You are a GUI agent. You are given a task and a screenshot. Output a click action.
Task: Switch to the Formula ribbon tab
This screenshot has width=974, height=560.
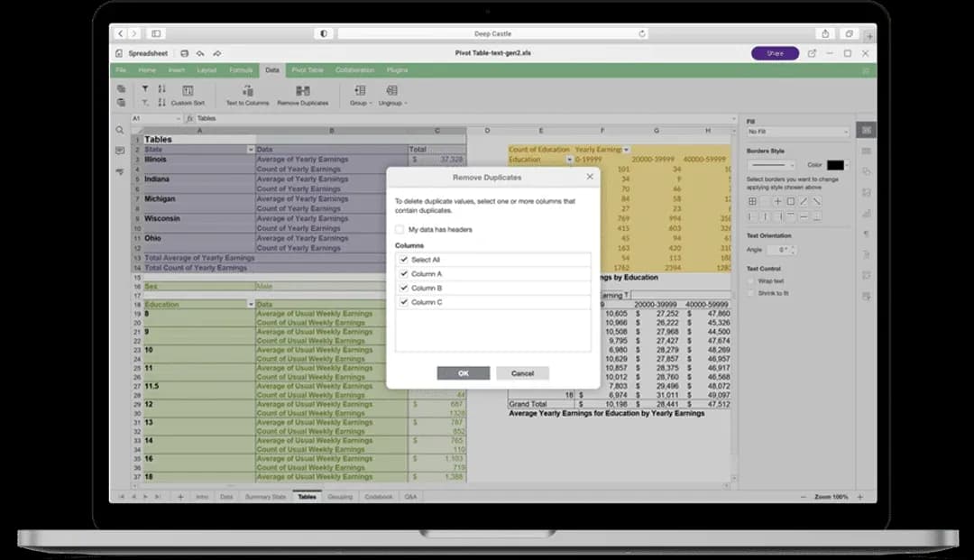pos(241,70)
